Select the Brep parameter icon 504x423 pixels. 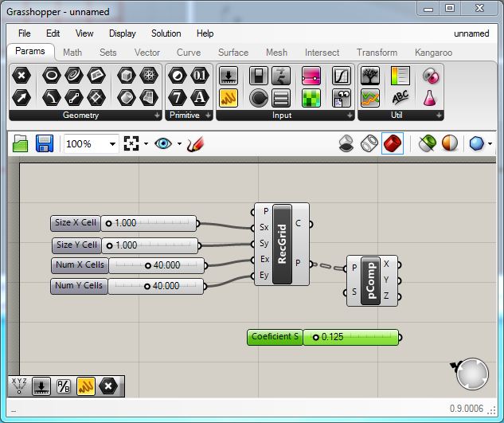click(x=127, y=98)
